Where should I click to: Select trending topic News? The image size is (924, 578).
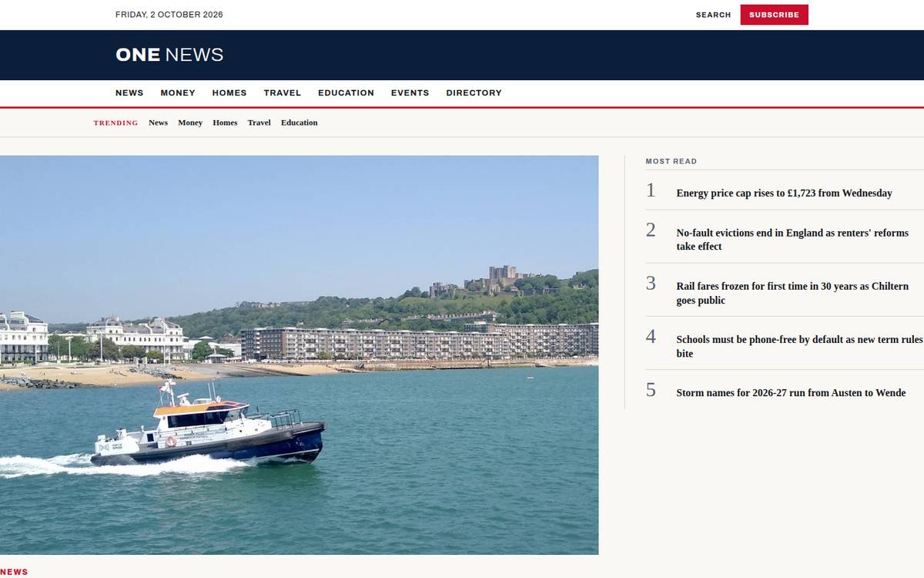pyautogui.click(x=158, y=123)
